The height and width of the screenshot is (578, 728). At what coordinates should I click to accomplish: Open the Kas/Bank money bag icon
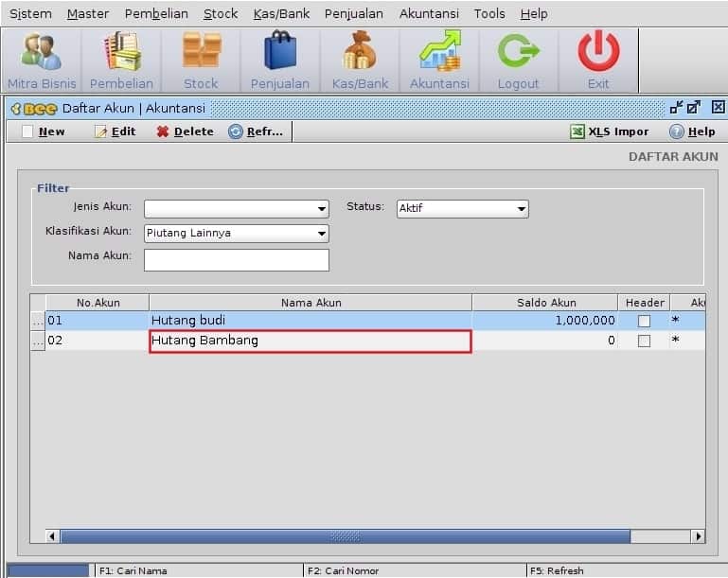[360, 61]
